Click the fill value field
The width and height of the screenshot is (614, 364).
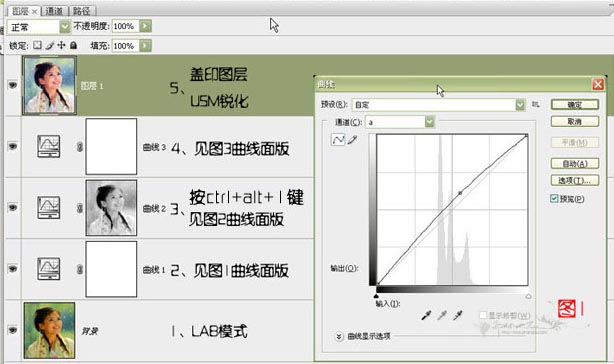pos(125,46)
